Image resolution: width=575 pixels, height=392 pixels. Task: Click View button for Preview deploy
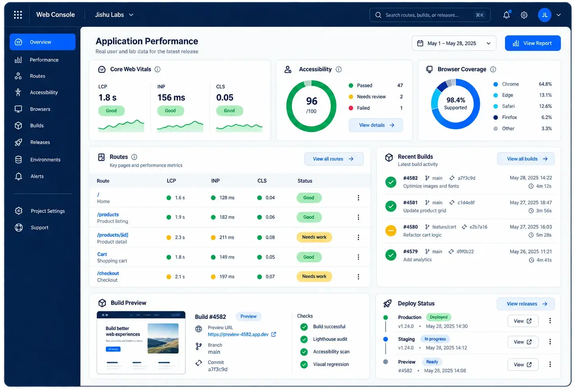pos(523,365)
